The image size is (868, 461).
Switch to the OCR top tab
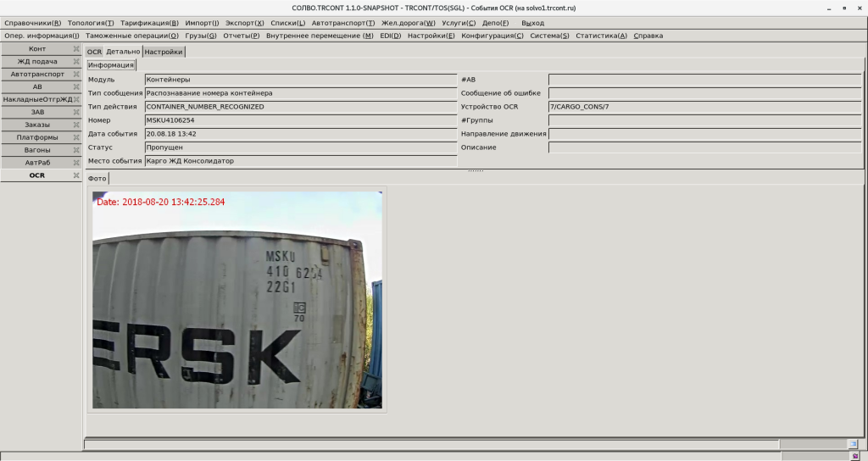click(94, 52)
